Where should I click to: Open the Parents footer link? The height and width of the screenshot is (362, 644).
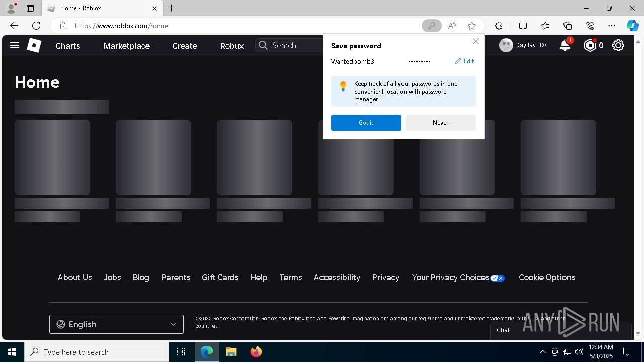pyautogui.click(x=176, y=277)
